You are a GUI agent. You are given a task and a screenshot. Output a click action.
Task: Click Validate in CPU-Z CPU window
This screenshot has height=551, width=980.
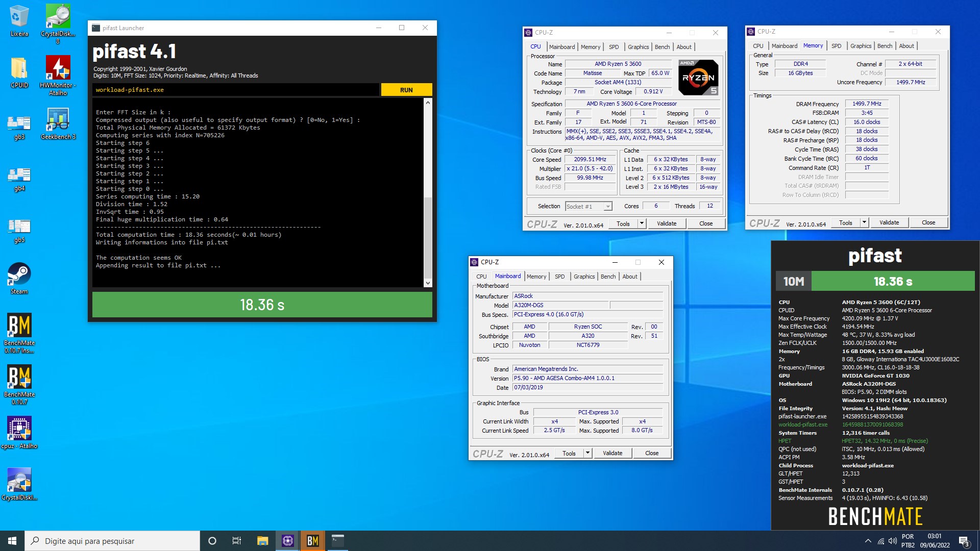coord(667,223)
